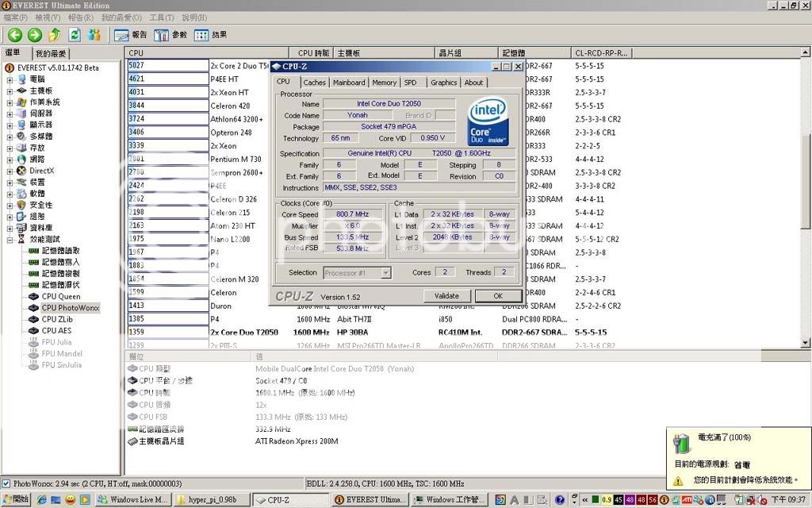Select the CPU PhotoWorxx benchmark
Screen dimensions: 812x508
(71, 308)
